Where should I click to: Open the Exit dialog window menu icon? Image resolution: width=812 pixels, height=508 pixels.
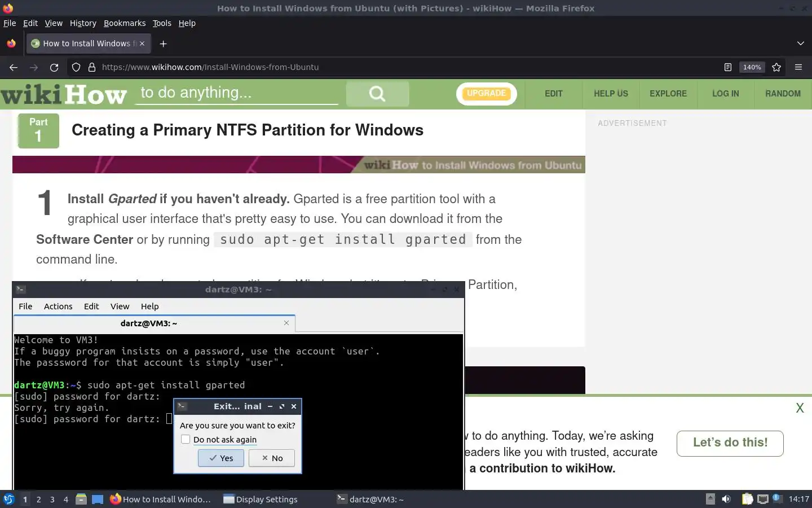pyautogui.click(x=182, y=406)
